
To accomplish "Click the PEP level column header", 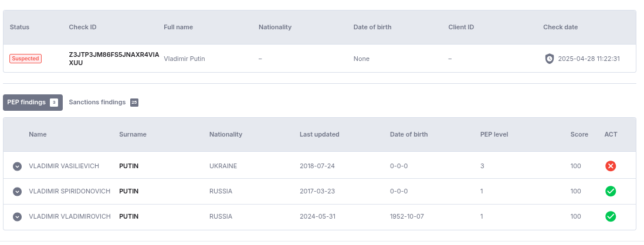I will [494, 134].
